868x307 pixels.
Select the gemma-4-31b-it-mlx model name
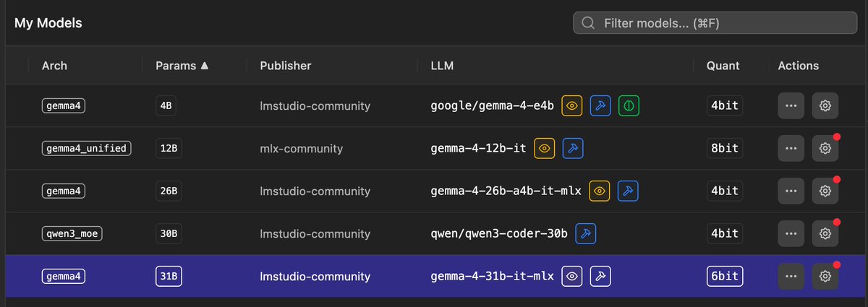[x=492, y=276]
